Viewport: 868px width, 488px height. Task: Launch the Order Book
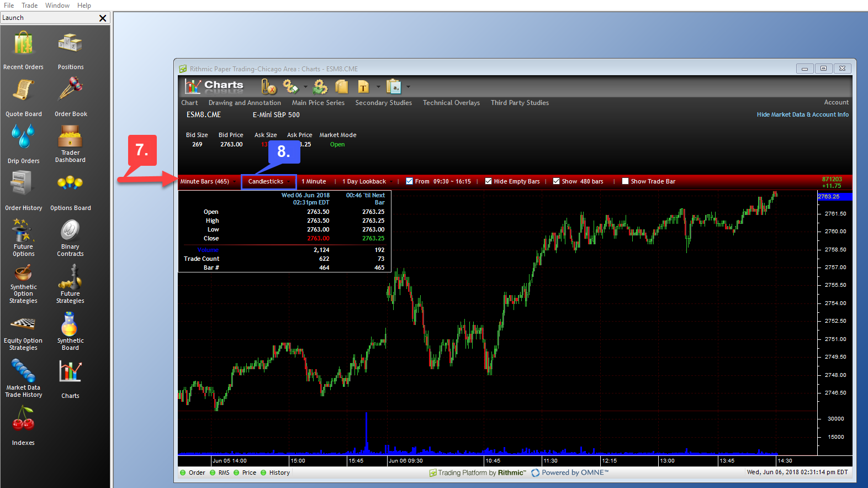71,97
